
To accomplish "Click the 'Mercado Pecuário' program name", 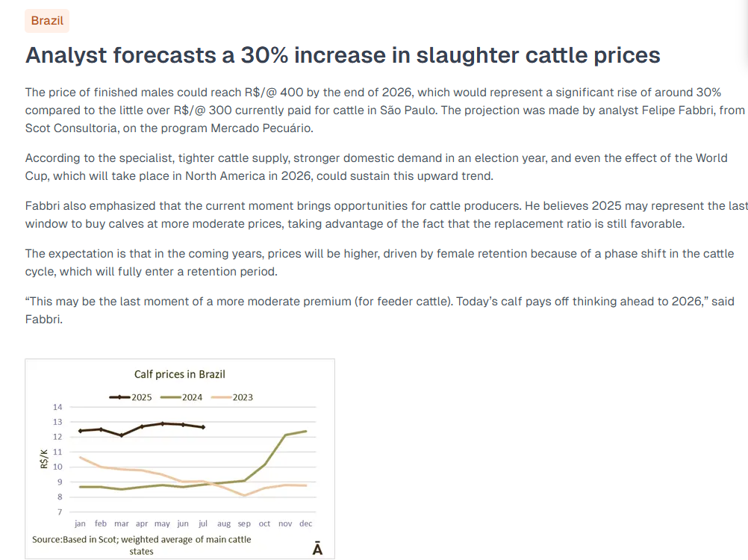I will [x=271, y=128].
